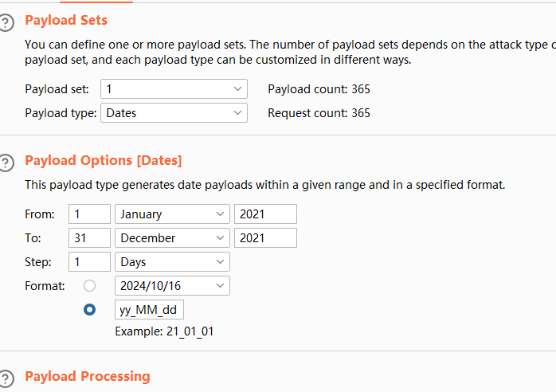Viewport: 556px width, 392px height.
Task: Expand the To month December dropdown
Action: [173, 238]
